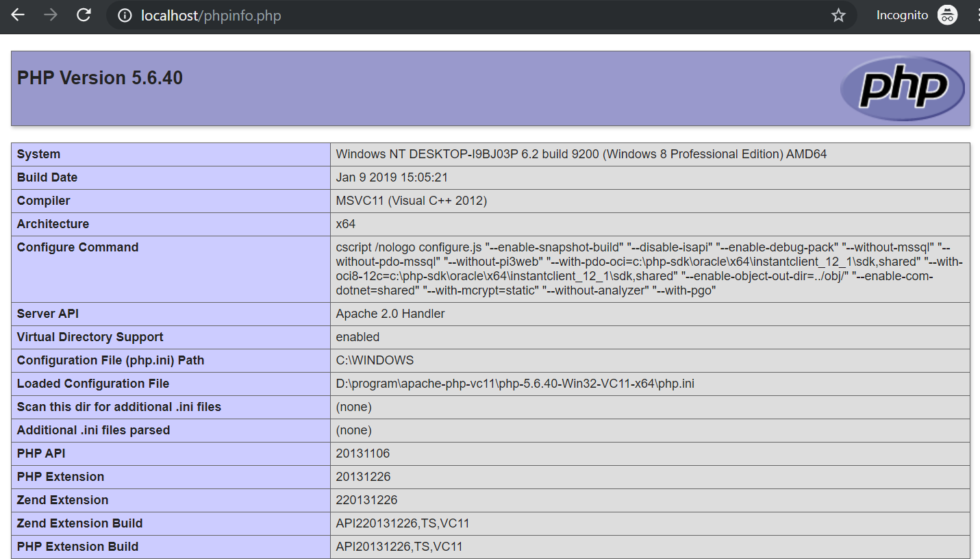Bookmark the page with the star
Image resolution: width=980 pixels, height=559 pixels.
(838, 14)
